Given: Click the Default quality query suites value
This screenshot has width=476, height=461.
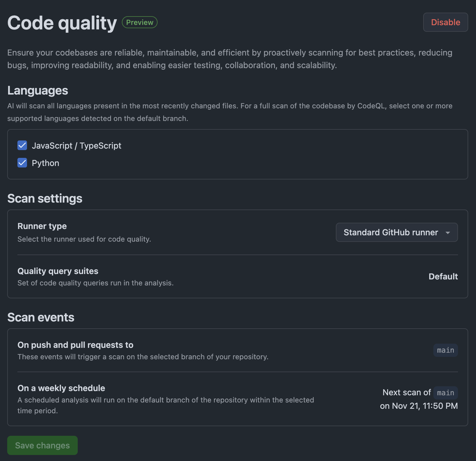Looking at the screenshot, I should point(443,276).
